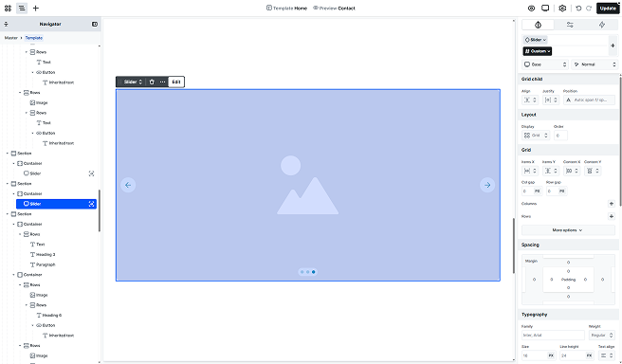622x364 pixels.
Task: Open the preview eye icon
Action: [x=531, y=8]
